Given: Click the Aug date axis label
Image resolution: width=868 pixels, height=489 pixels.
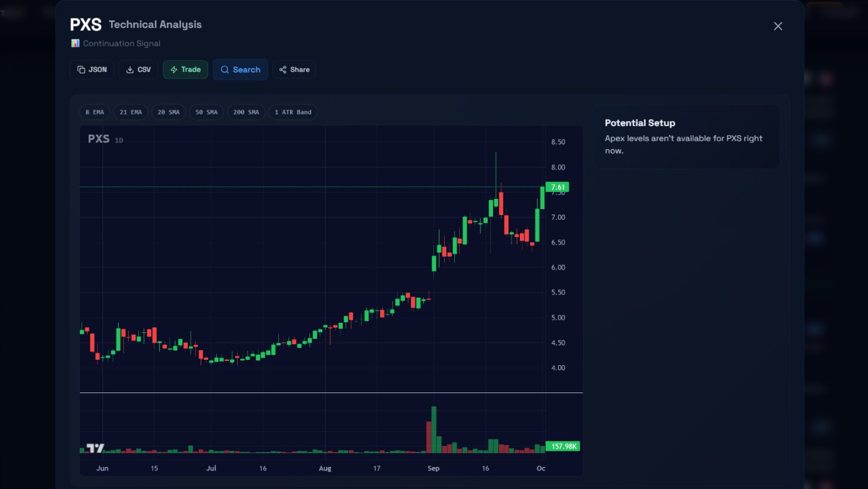Looking at the screenshot, I should tap(325, 468).
